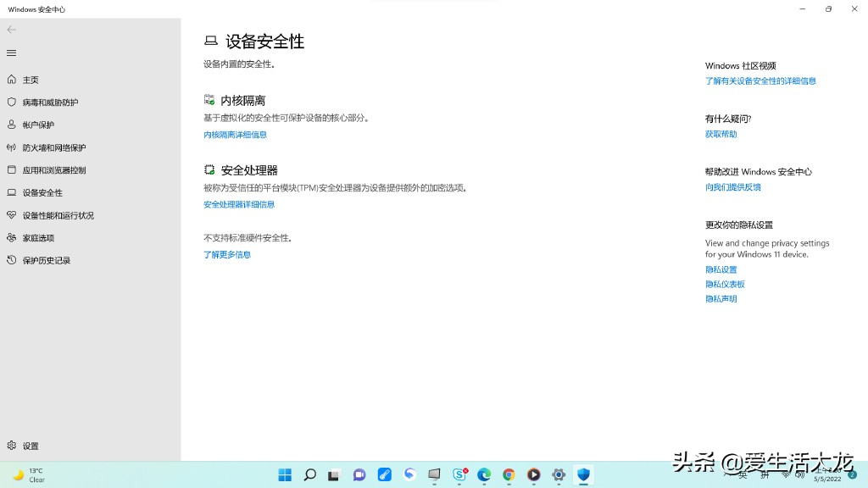Click the signal icon for 防火墙和网络保护
Image resolution: width=868 pixels, height=488 pixels.
(12, 147)
